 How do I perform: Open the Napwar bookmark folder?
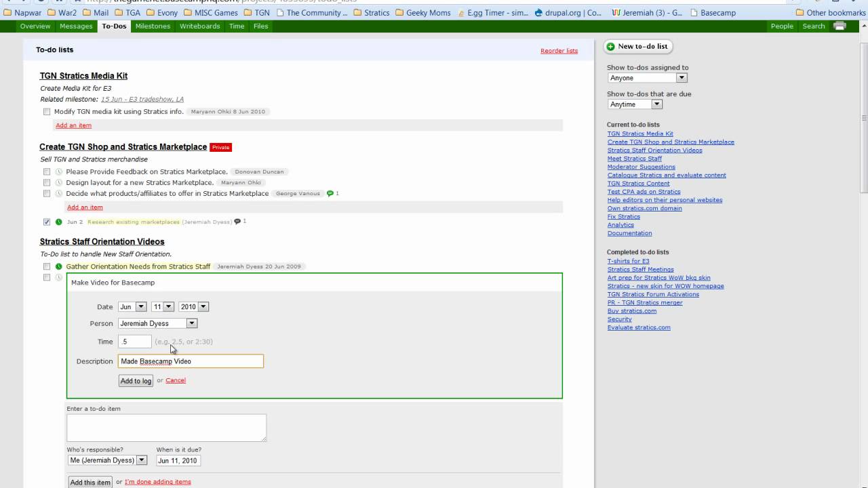click(22, 12)
